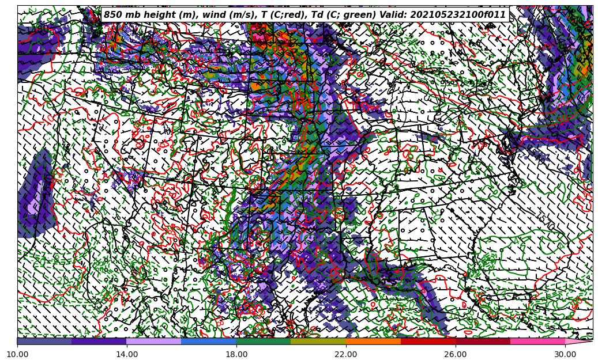Click the 10.00 colorbar tick label
The image size is (598, 364).
click(17, 354)
